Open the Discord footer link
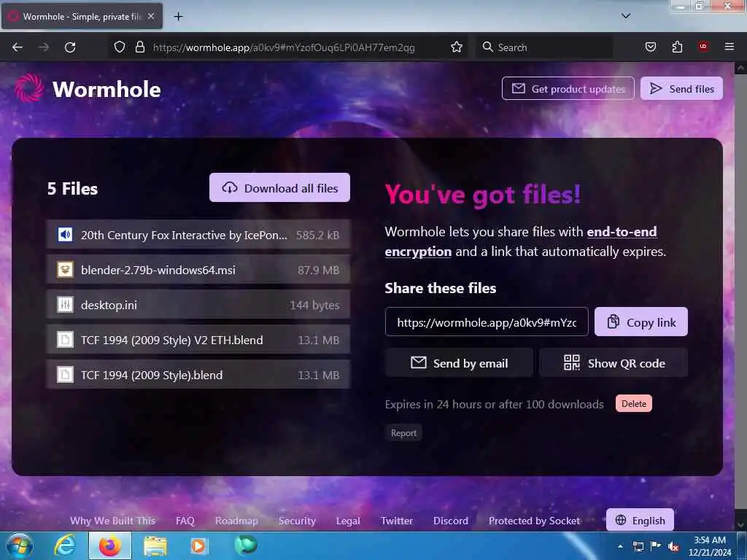This screenshot has width=747, height=560. coord(451,521)
